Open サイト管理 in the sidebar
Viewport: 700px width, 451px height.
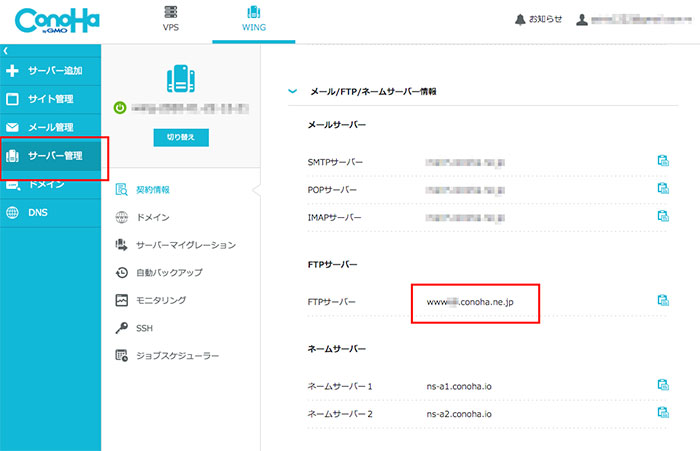pos(50,99)
